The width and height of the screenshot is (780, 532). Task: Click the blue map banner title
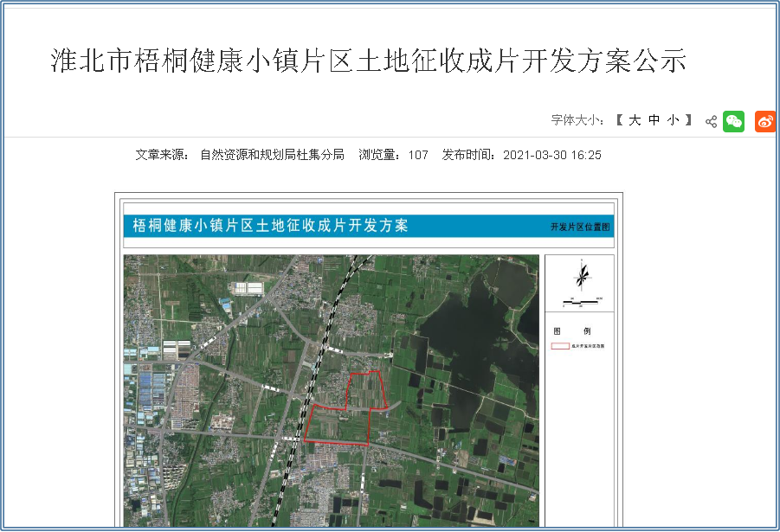tap(270, 227)
